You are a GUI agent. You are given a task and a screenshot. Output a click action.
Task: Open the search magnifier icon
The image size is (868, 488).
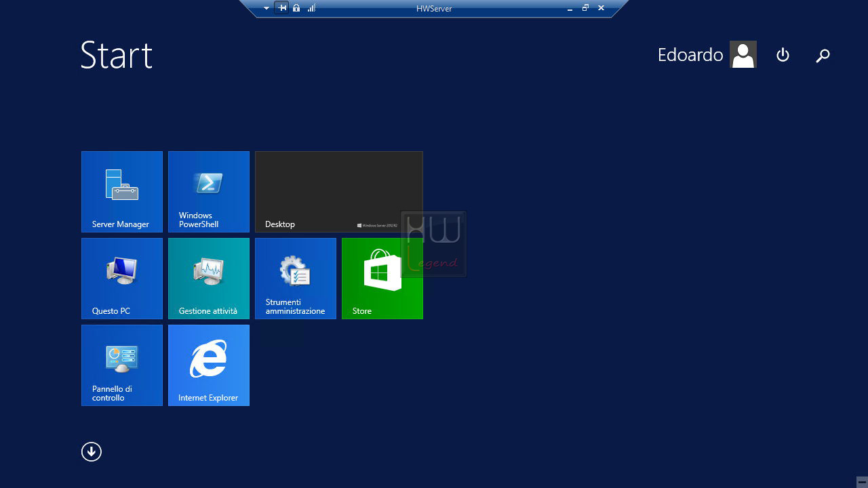tap(823, 56)
